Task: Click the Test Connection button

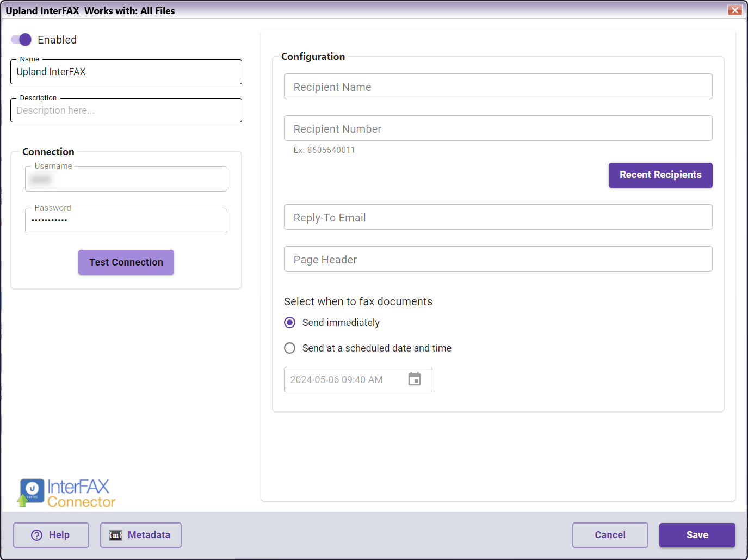Action: [x=126, y=262]
